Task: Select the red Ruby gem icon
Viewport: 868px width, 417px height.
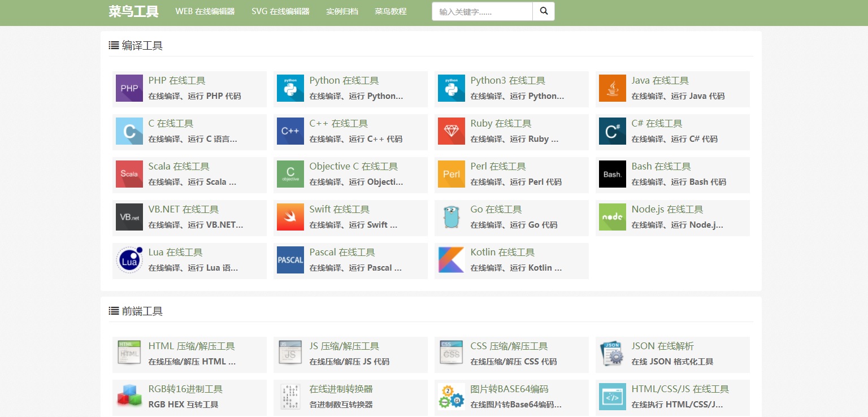Action: point(451,131)
